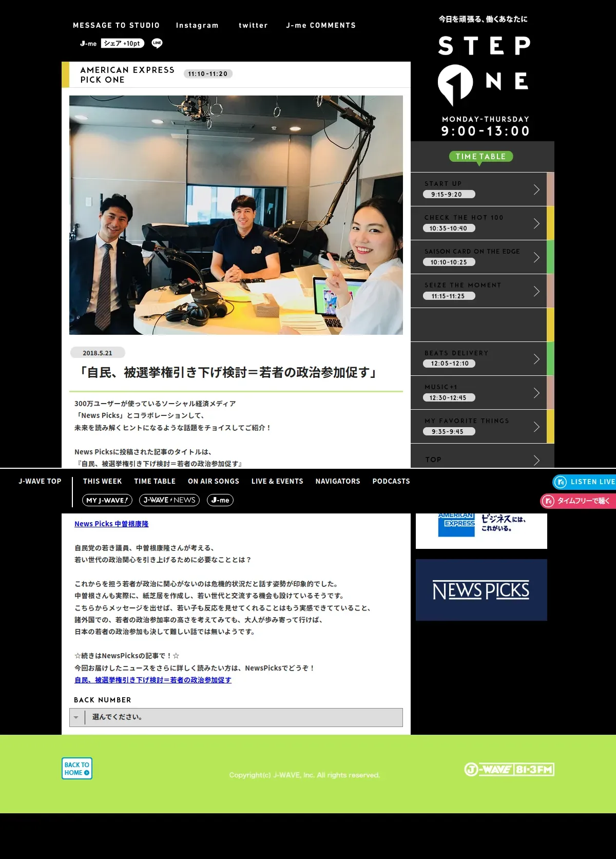
Task: Click the AMERICAN EXPRESS PICK ONE heading
Action: [x=127, y=74]
